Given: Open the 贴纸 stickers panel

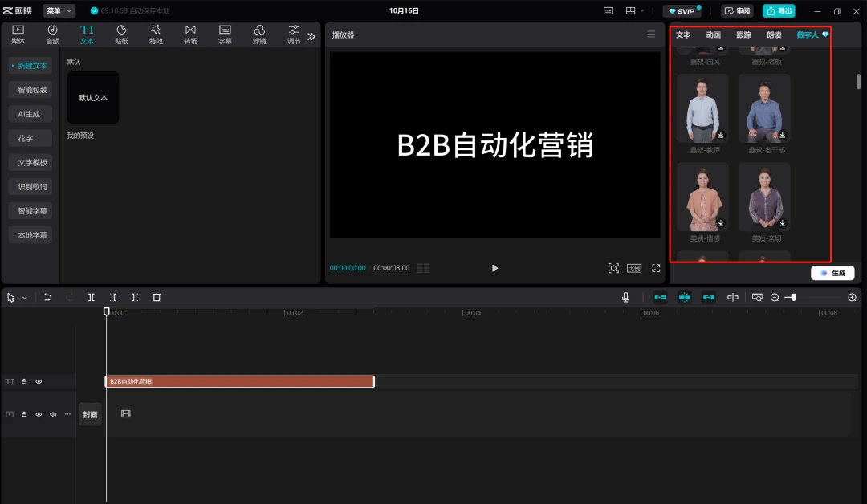Looking at the screenshot, I should pos(122,35).
